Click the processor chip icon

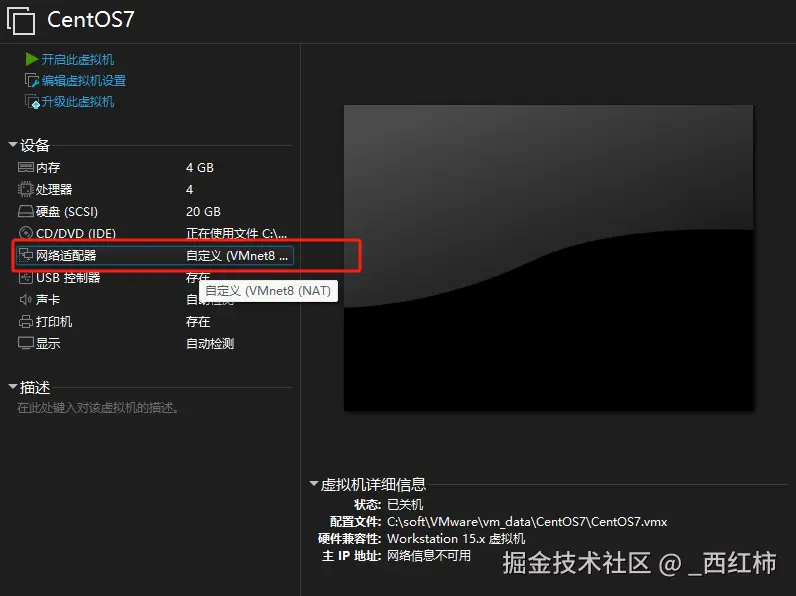(x=25, y=189)
